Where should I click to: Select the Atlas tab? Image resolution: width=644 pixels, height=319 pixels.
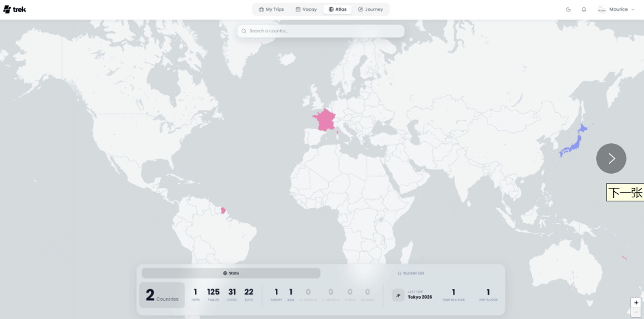click(x=338, y=9)
